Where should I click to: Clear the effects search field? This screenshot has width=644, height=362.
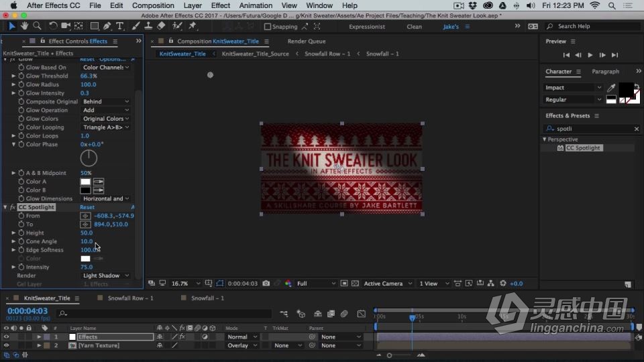[x=636, y=129]
